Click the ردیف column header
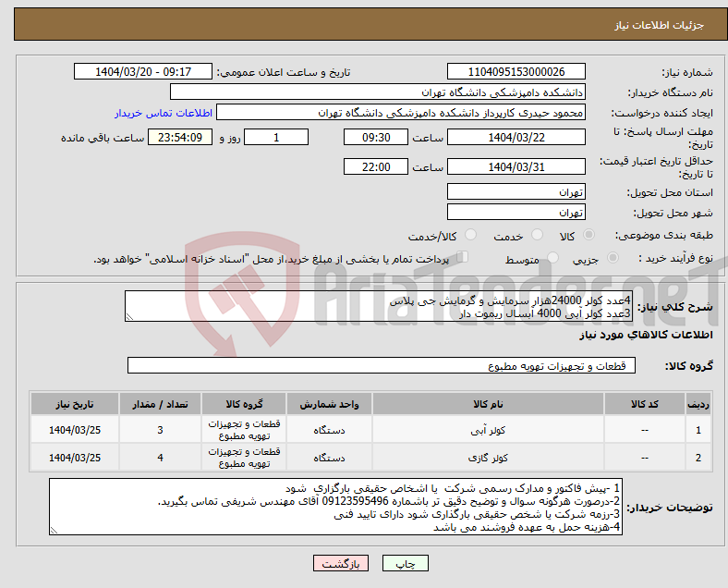Screen dimensions: 728x588 (x=698, y=404)
